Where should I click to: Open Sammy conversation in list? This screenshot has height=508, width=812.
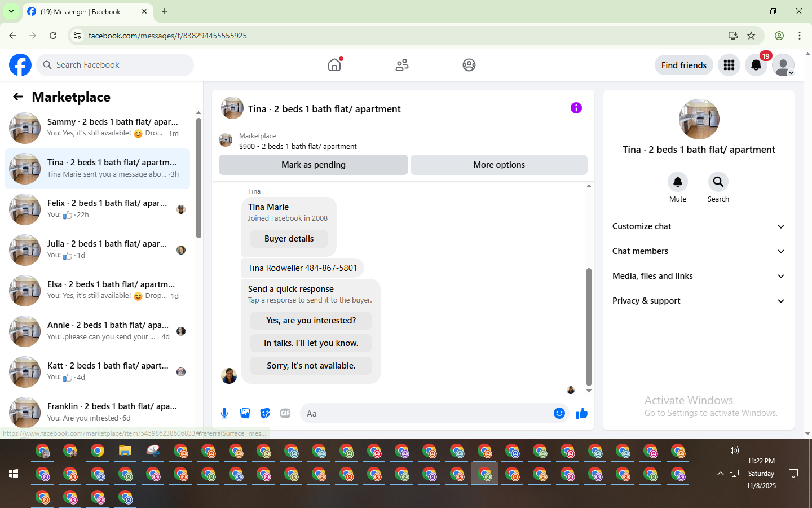97,128
